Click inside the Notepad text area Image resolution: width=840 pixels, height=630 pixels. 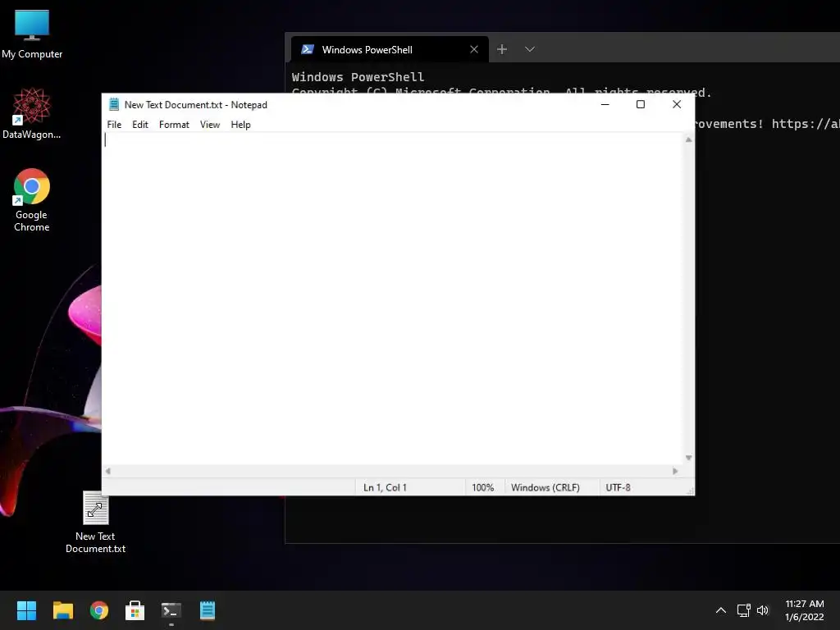point(393,299)
